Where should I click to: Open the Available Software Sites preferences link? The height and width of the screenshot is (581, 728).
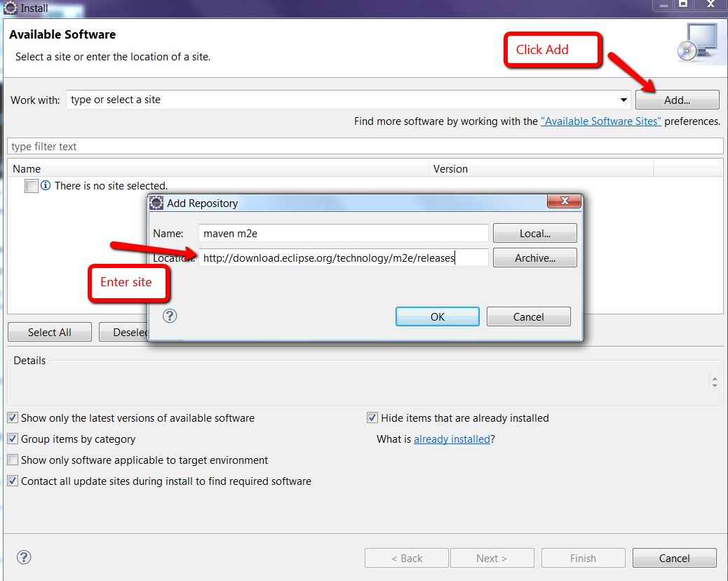[x=600, y=121]
